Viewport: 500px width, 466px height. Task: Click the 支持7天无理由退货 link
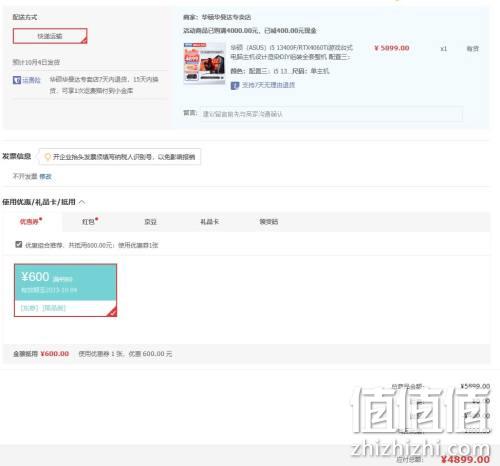268,85
